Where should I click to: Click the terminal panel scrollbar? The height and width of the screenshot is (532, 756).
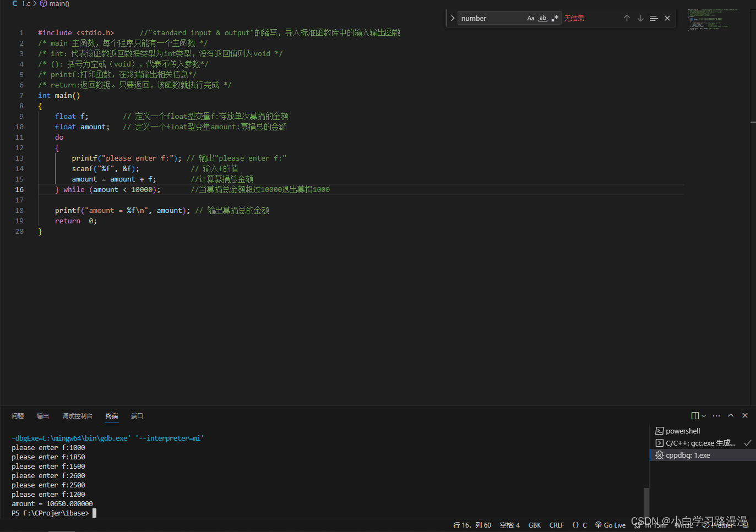point(646,502)
